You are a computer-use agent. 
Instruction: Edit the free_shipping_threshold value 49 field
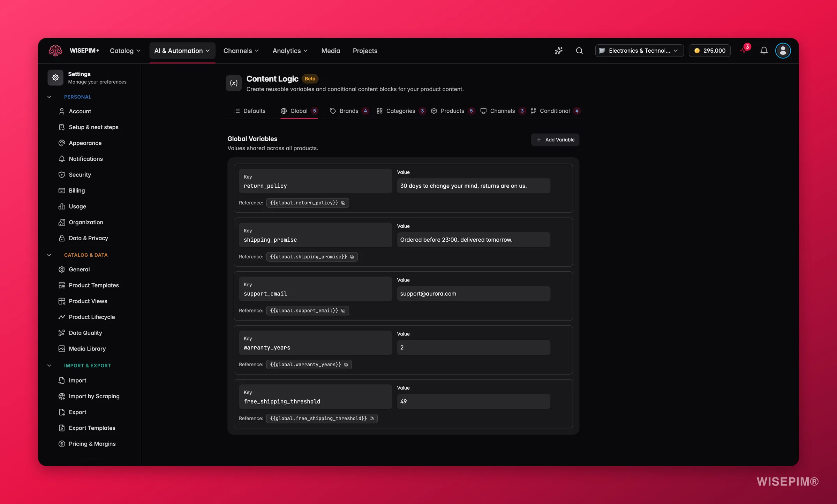[x=473, y=401]
